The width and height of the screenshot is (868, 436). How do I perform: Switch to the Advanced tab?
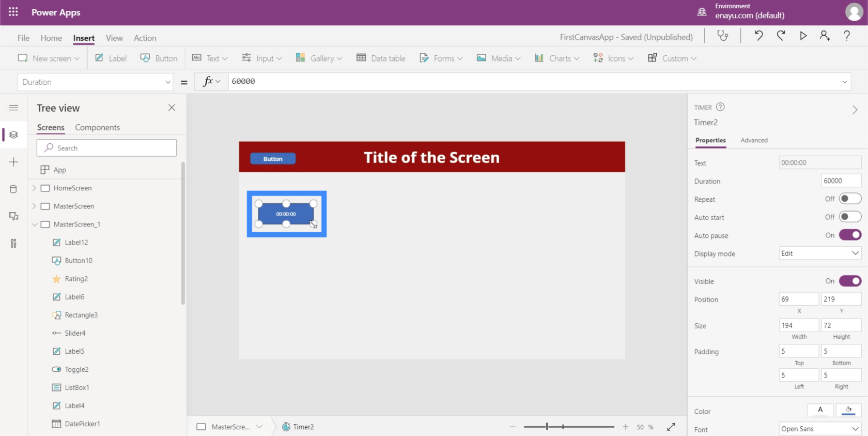tap(754, 140)
